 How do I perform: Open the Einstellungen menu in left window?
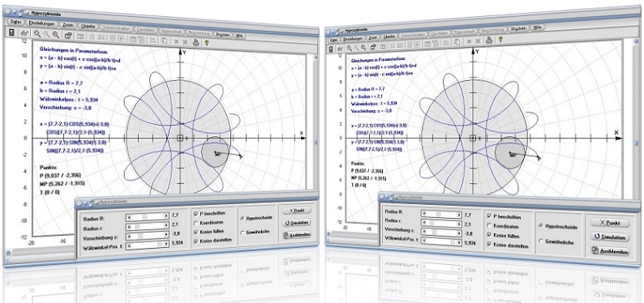point(42,23)
